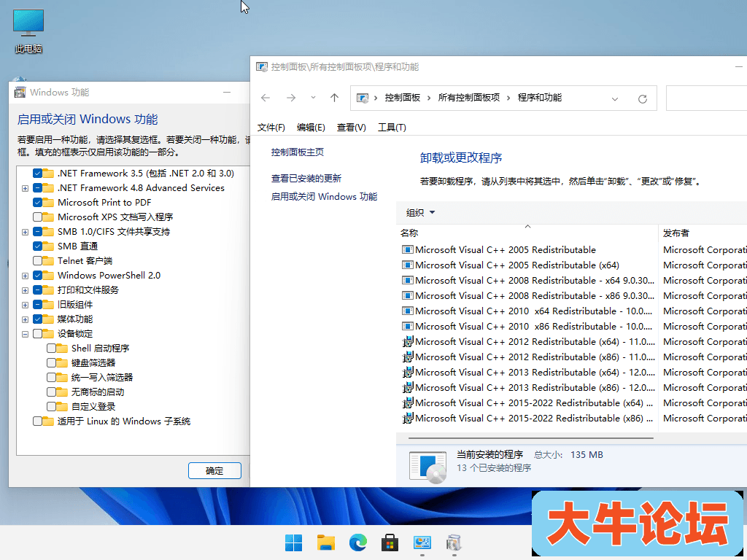
Task: Uncheck .NET Framework 3.5 feature
Action: (x=38, y=173)
